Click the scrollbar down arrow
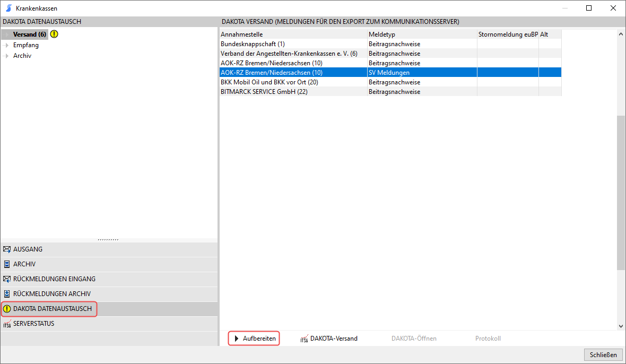This screenshot has width=626, height=364. pos(621,326)
